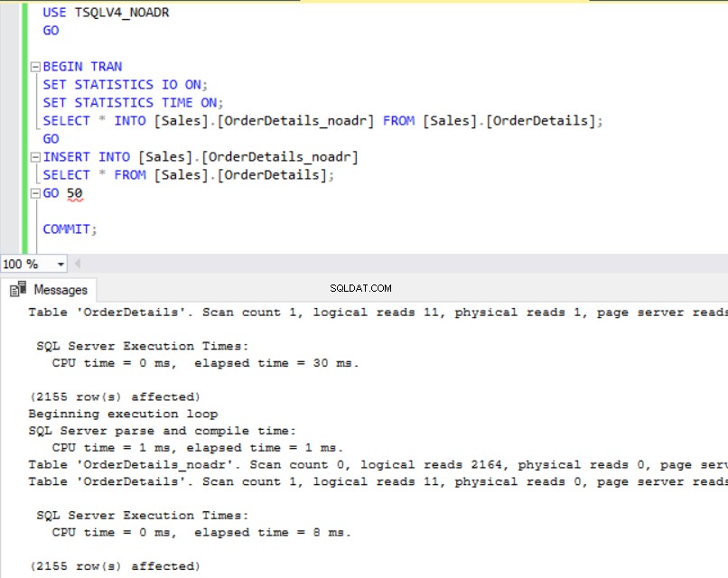
Task: Click the first Table 'OrderDetails' message line
Action: tap(378, 312)
